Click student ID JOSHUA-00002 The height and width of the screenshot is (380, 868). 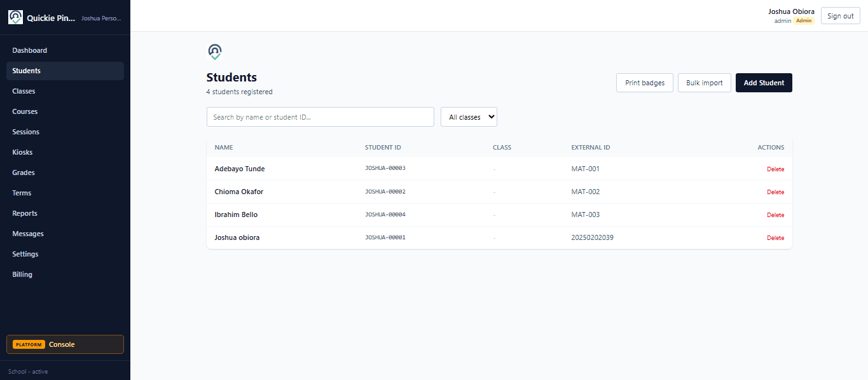click(385, 191)
